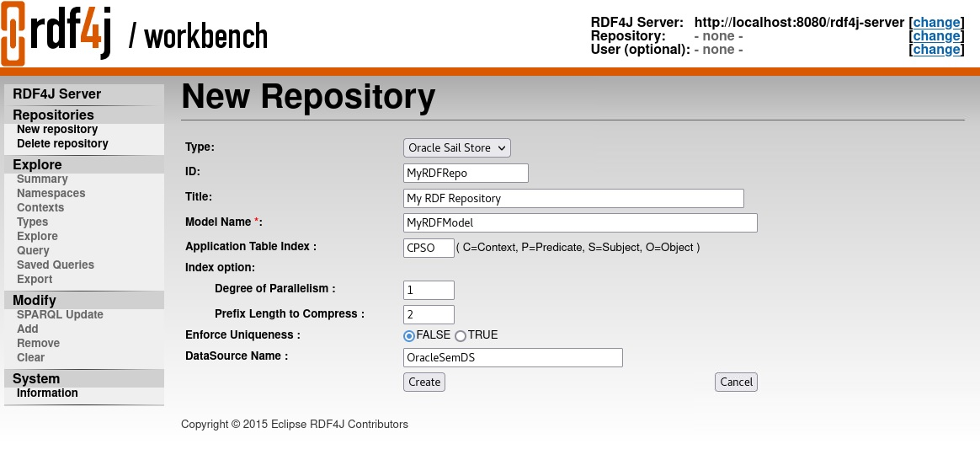Click the Degree of Parallelism field
Viewport: 980px width, 460px height.
(x=429, y=290)
